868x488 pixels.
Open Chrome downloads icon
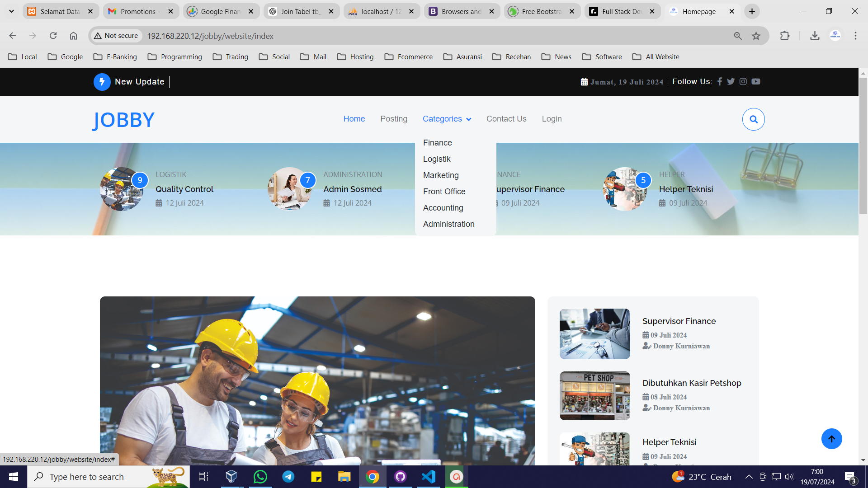point(815,36)
